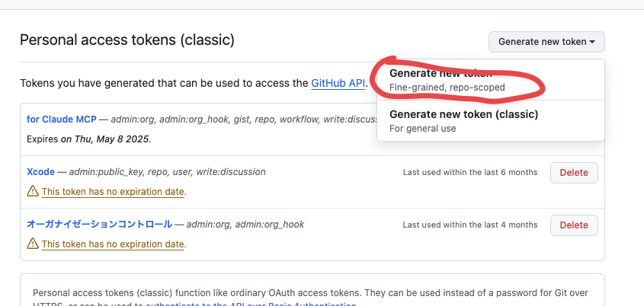
Task: Open オーガナイゼーションコントロール 'no expiration date' link
Action: 113,244
